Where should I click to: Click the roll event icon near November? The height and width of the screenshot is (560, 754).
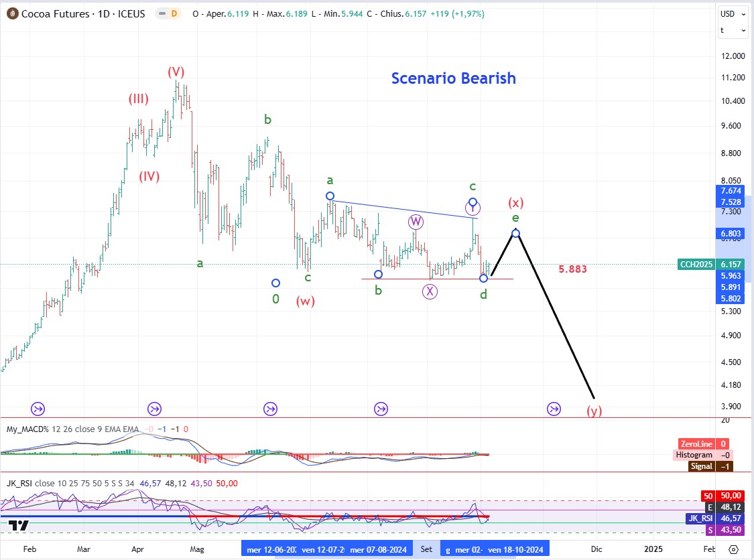click(554, 409)
